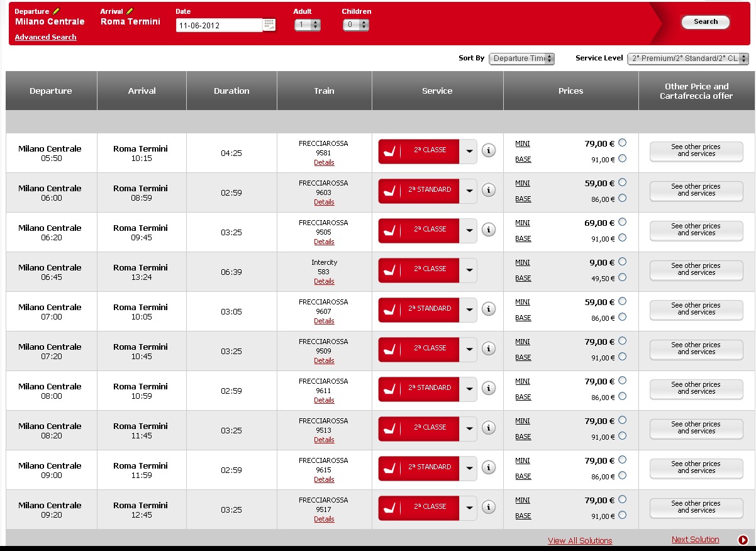Image resolution: width=756 pixels, height=551 pixels.
Task: Open Details link for train 9611
Action: pos(324,400)
